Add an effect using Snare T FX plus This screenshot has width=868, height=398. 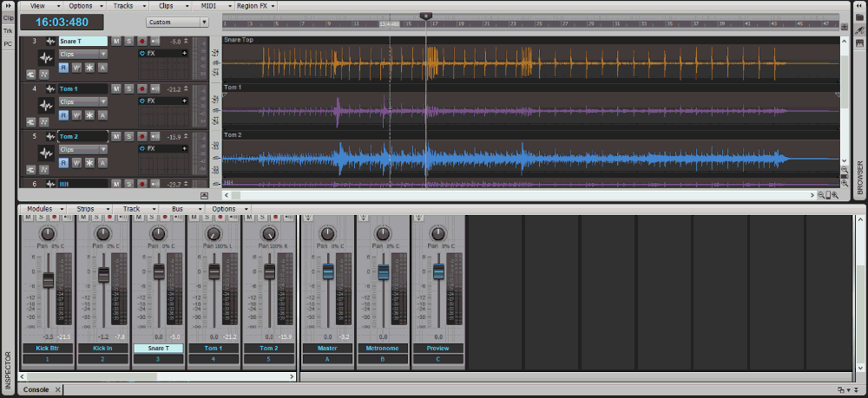click(184, 54)
